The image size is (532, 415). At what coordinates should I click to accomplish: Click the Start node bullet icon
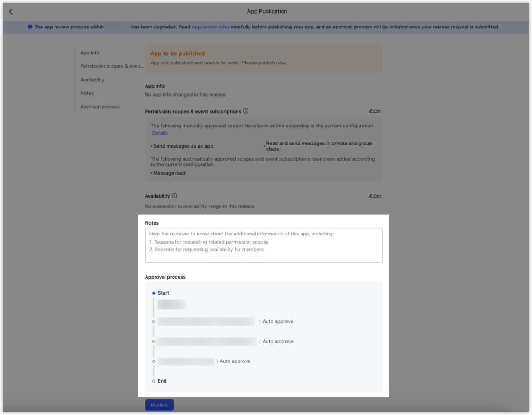(x=153, y=293)
